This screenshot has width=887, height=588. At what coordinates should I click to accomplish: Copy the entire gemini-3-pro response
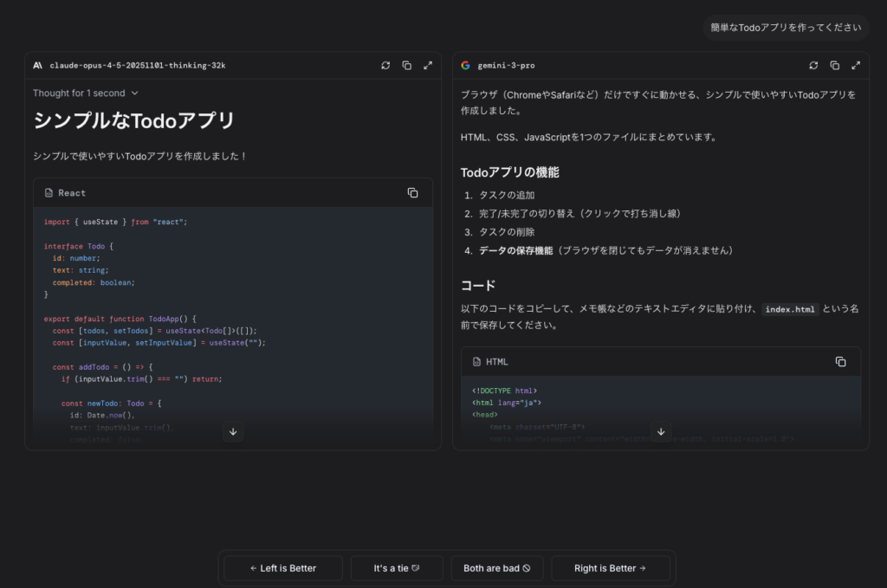834,65
